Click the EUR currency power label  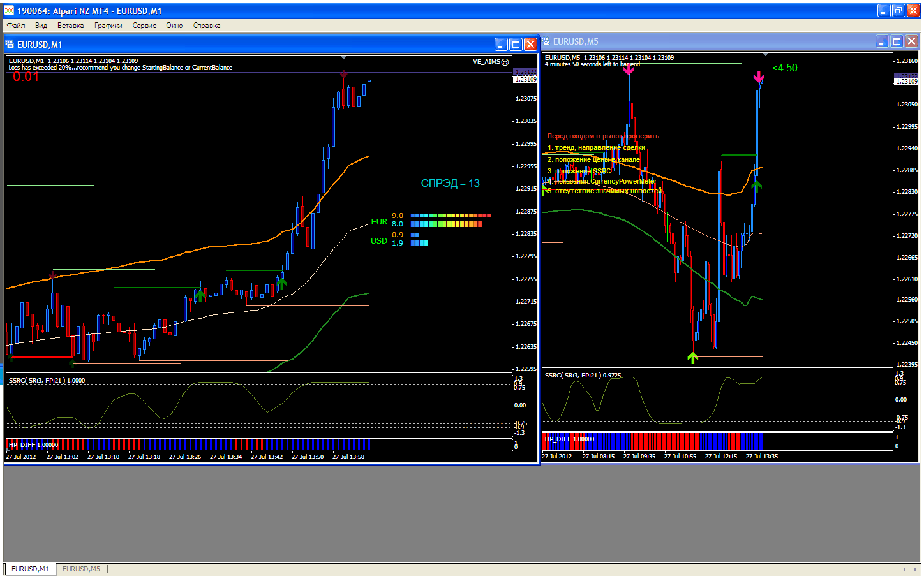tap(379, 222)
